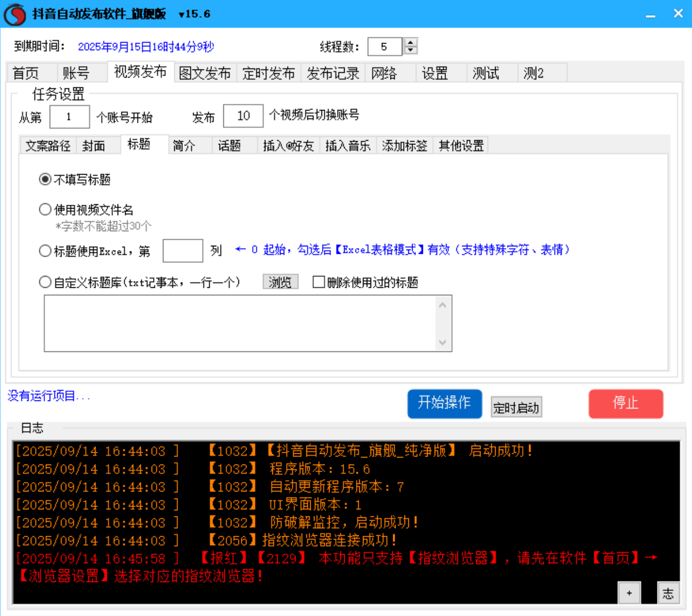Select the 自定义标题库 radio option
The image size is (692, 616).
coord(45,282)
